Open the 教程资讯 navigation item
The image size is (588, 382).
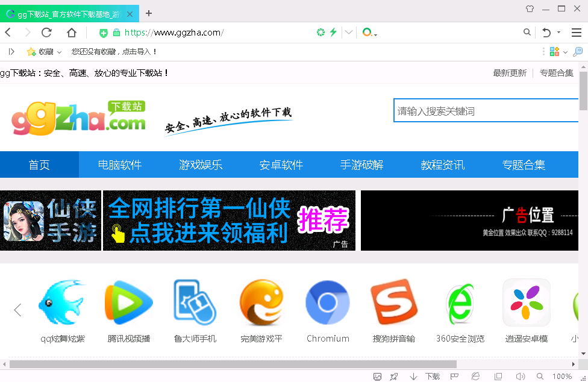pyautogui.click(x=442, y=164)
